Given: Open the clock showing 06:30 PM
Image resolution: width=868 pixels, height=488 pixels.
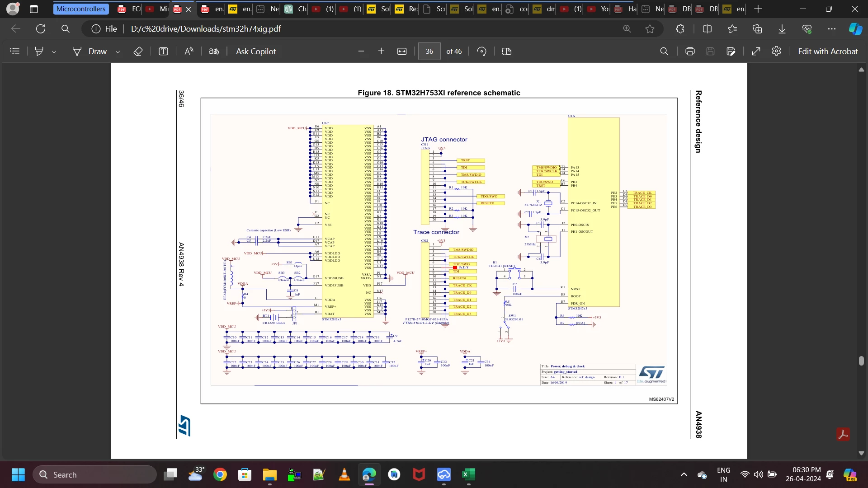Looking at the screenshot, I should 803,474.
